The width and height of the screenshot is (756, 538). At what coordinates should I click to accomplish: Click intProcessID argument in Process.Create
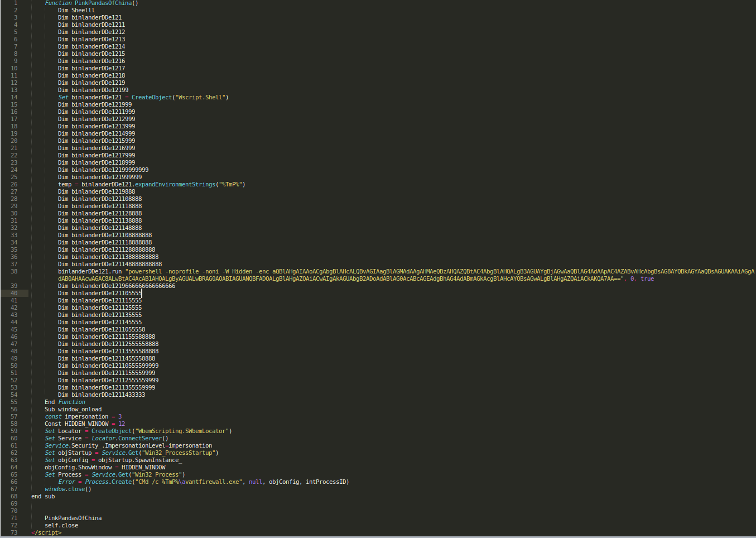(325, 482)
